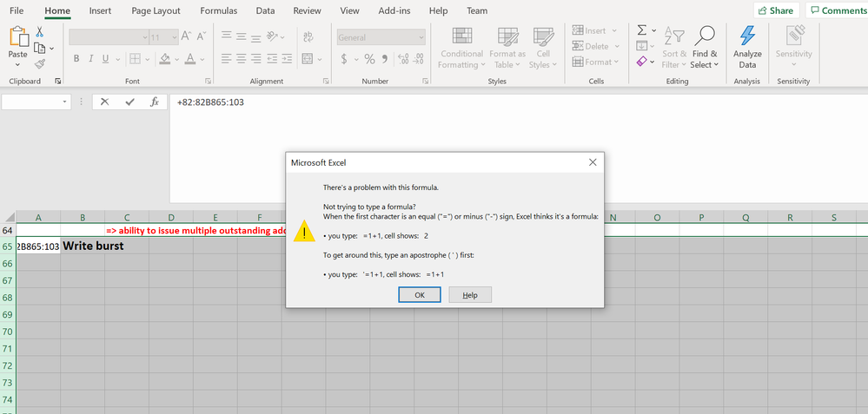Toggle Bold formatting
Image resolution: width=868 pixels, height=414 pixels.
(76, 59)
